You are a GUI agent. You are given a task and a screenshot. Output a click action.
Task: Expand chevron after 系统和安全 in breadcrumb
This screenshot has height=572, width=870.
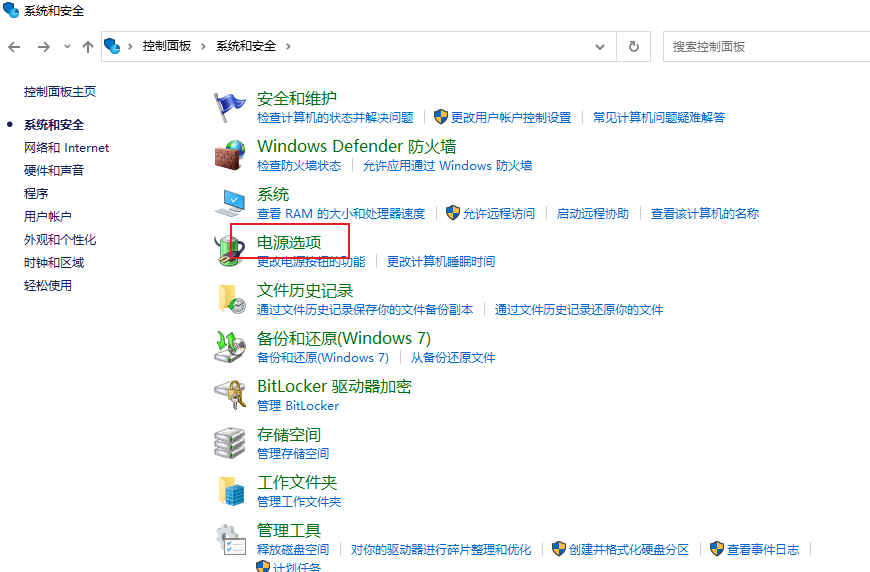pyautogui.click(x=288, y=47)
